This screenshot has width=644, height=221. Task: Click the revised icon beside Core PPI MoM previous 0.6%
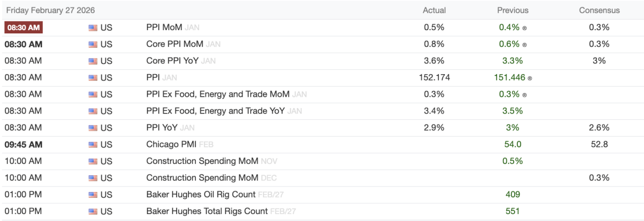pos(524,45)
